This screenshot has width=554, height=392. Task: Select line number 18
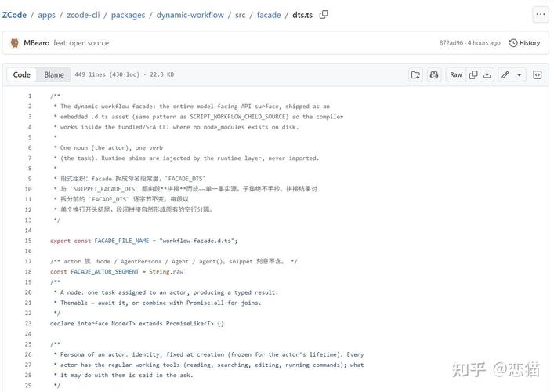28,271
